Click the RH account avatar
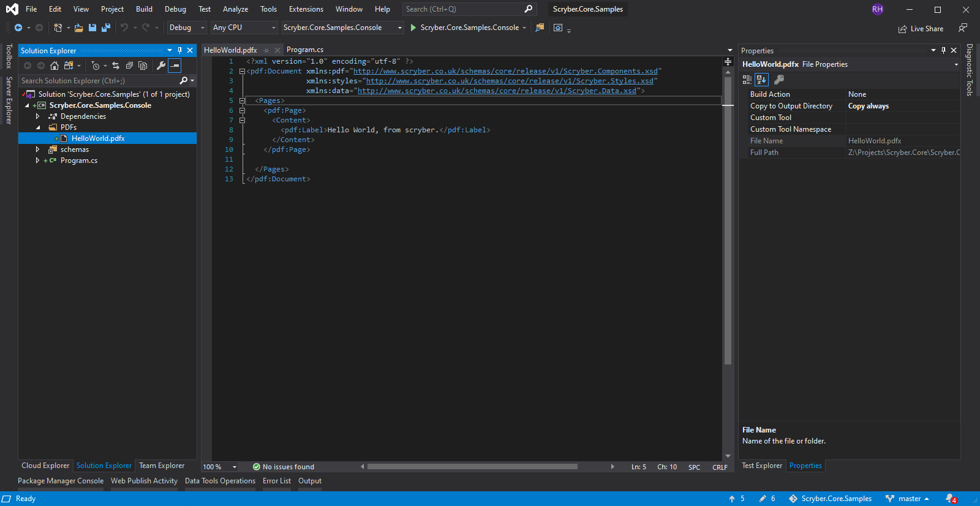This screenshot has height=506, width=980. click(x=878, y=9)
